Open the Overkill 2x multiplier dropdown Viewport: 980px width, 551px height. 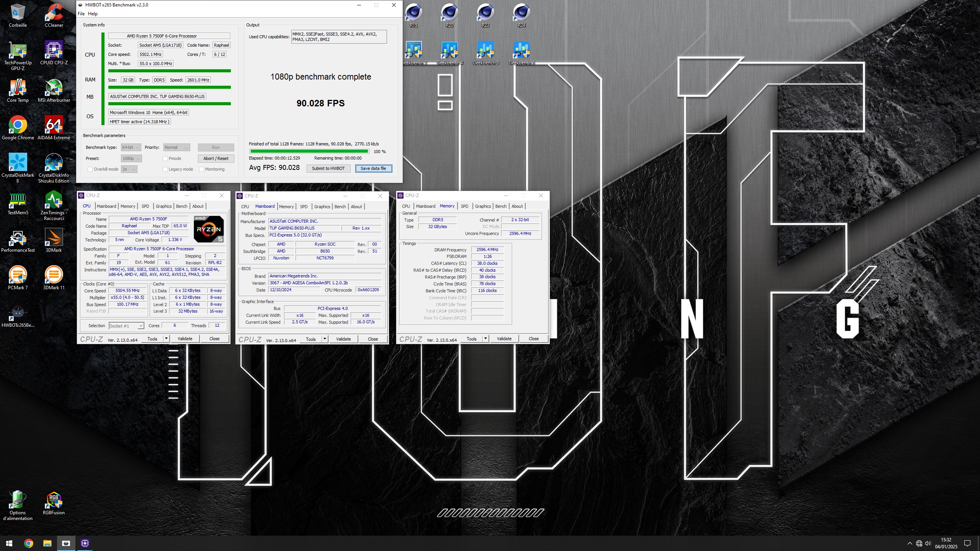(x=129, y=169)
